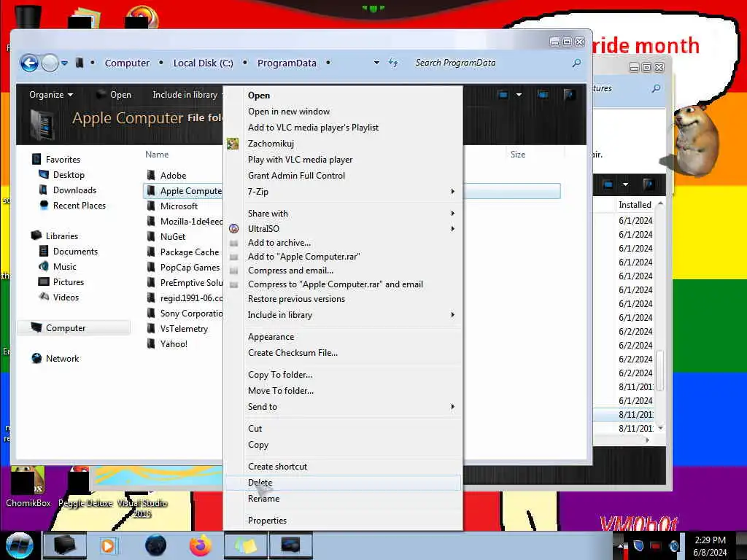The width and height of the screenshot is (747, 560).
Task: Click Include in library toolbar button
Action: point(185,95)
